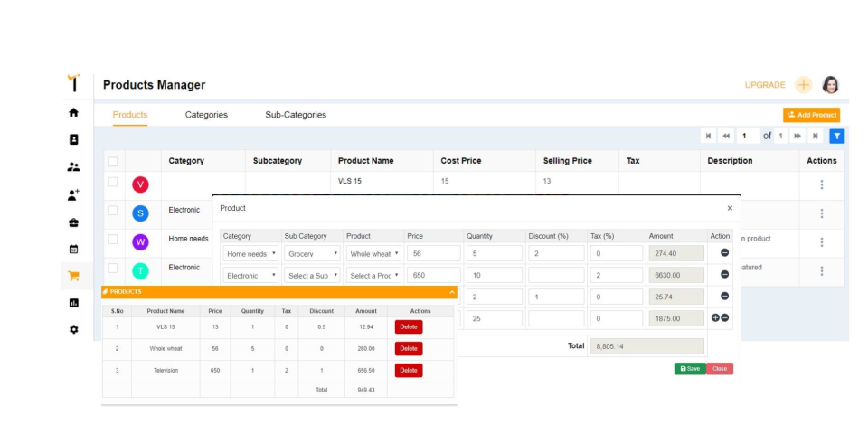
Task: Click the round plus icon beside UPGRADE
Action: 803,85
